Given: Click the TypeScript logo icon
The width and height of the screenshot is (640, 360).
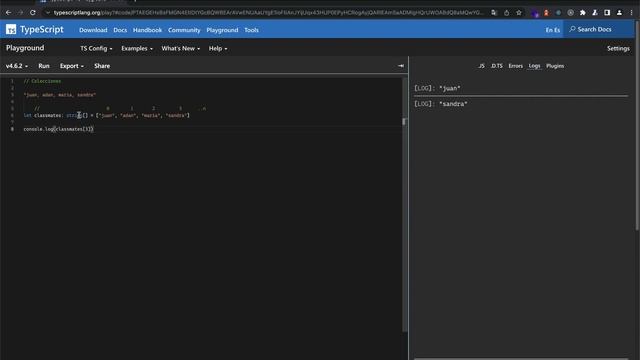Looking at the screenshot, I should click(11, 29).
